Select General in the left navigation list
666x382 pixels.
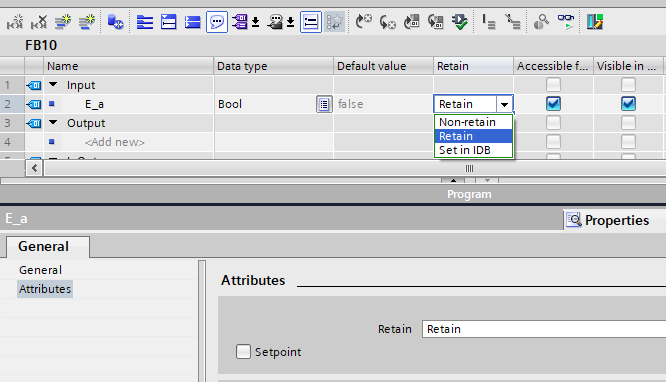coord(40,270)
